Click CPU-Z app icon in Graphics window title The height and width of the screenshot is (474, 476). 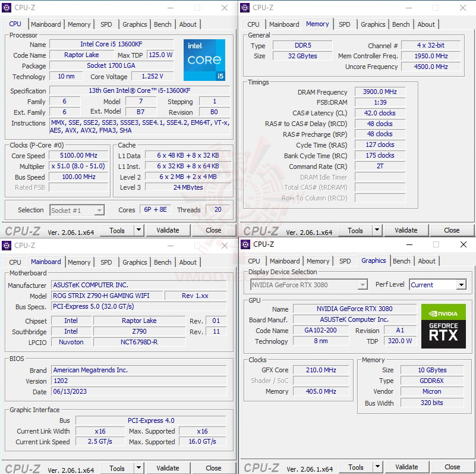[x=245, y=244]
